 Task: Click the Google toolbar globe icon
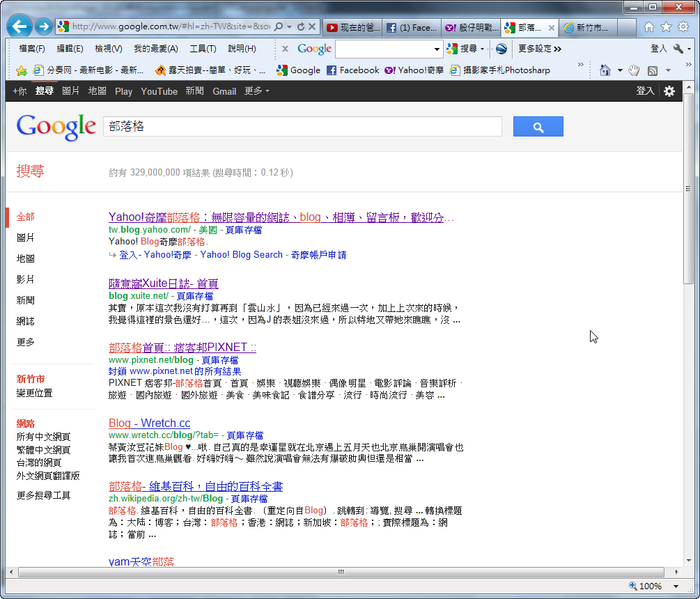[501, 49]
